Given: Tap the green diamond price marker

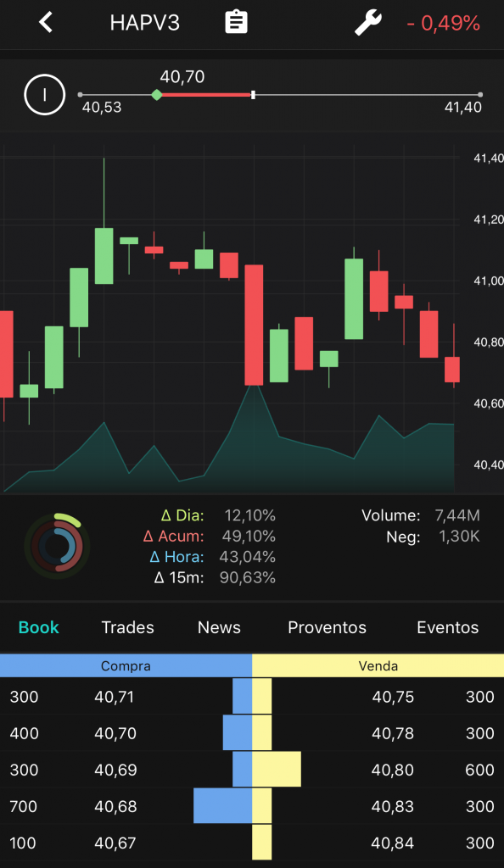Looking at the screenshot, I should tap(157, 95).
